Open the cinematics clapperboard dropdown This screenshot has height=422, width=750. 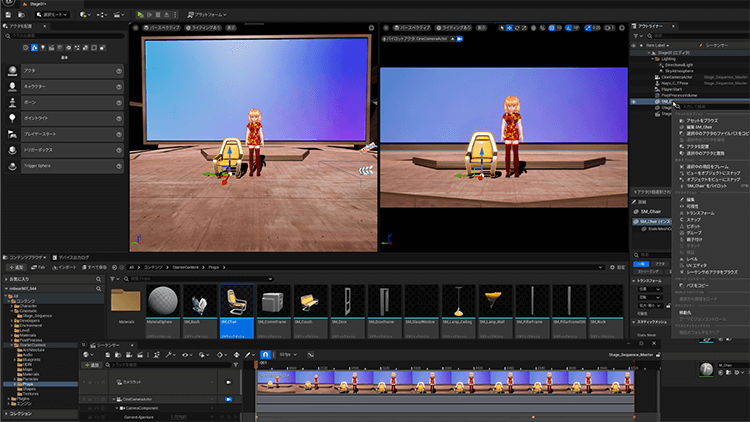(119, 15)
